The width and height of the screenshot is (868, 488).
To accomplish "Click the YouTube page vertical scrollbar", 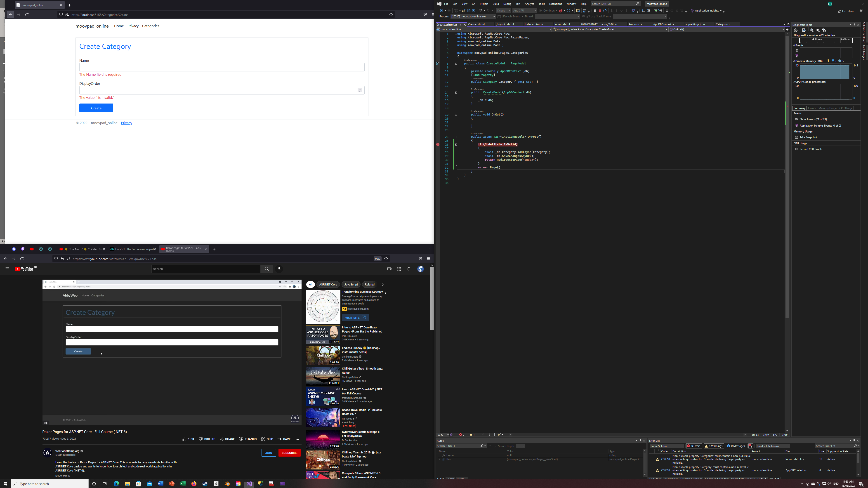I will click(x=432, y=298).
